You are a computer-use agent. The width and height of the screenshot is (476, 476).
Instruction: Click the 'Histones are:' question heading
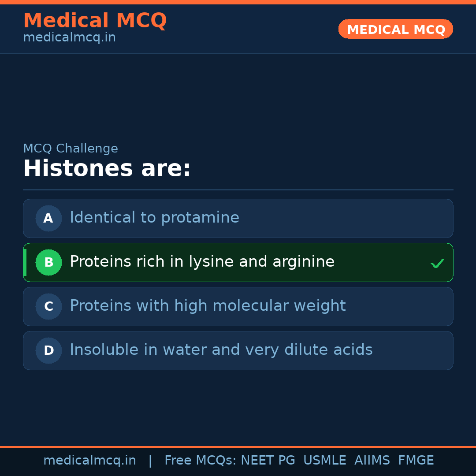coord(107,168)
